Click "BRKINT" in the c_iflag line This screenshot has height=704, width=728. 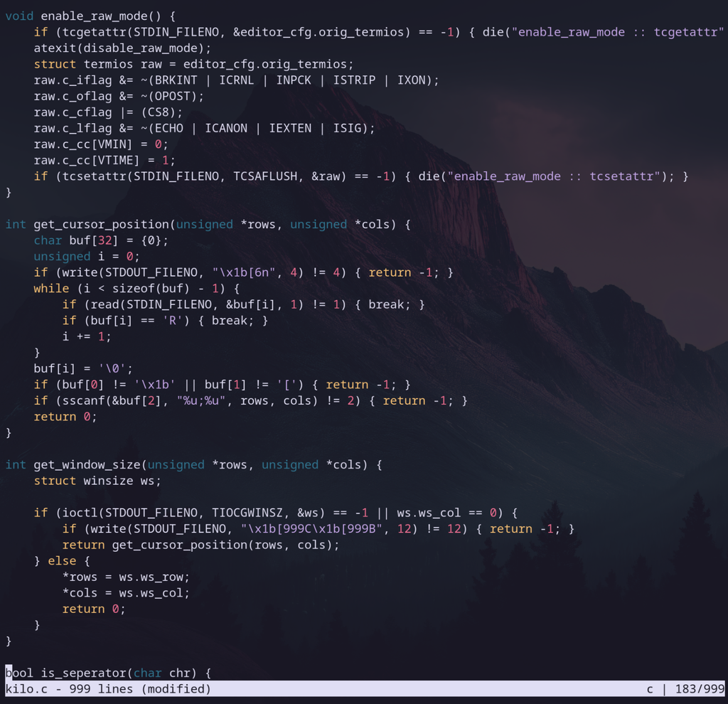(176, 80)
